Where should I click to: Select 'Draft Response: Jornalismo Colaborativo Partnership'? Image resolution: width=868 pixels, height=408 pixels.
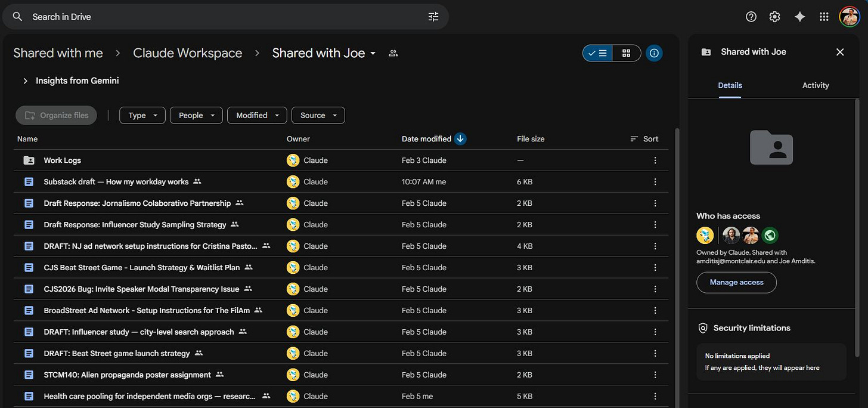[x=137, y=203]
